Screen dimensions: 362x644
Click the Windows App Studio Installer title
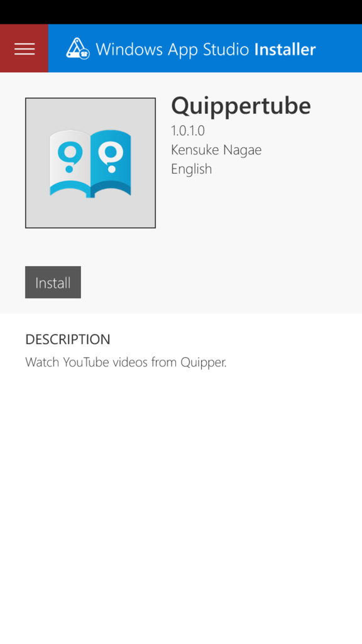coord(206,49)
